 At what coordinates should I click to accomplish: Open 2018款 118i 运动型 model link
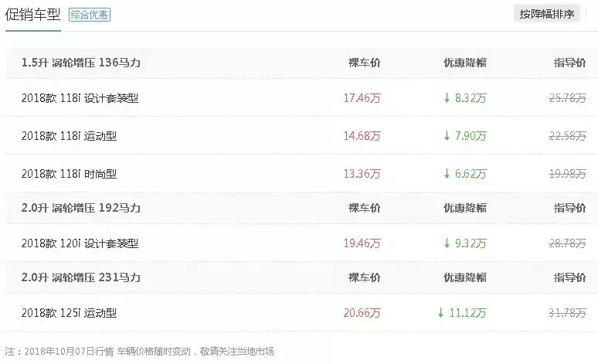tap(69, 136)
